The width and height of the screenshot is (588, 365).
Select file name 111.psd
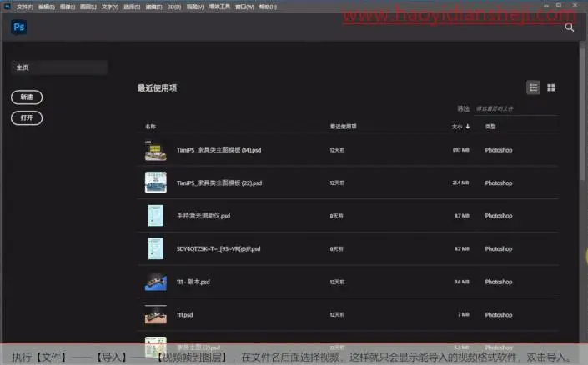click(x=184, y=315)
